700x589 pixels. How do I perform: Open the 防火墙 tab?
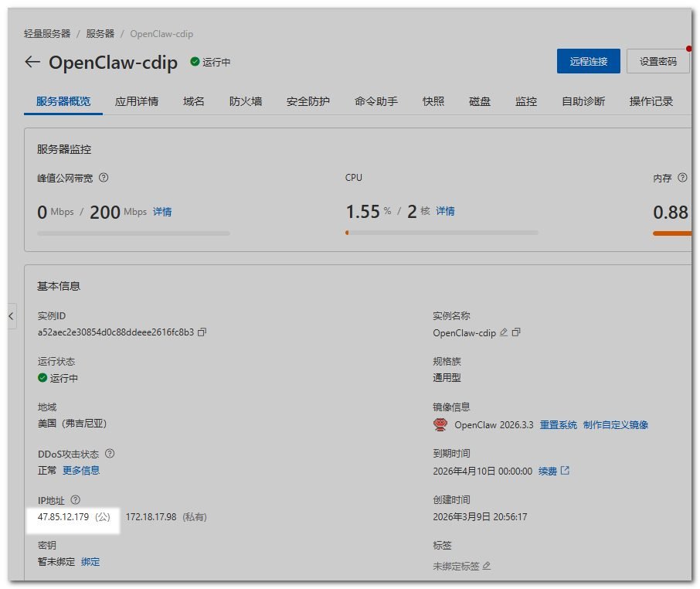246,101
